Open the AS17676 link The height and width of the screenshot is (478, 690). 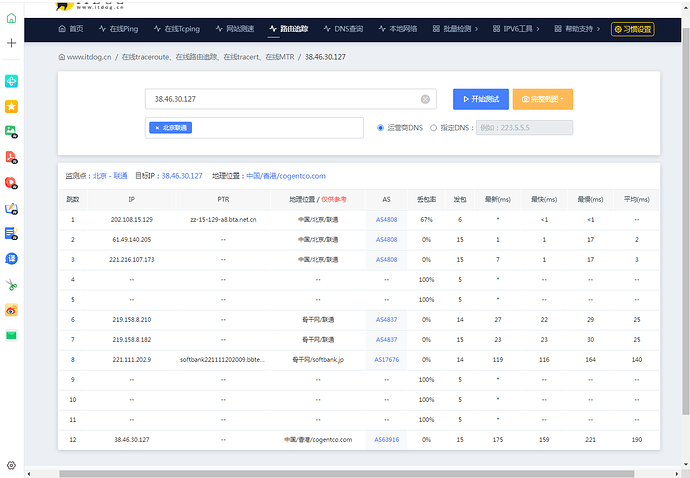pyautogui.click(x=386, y=360)
